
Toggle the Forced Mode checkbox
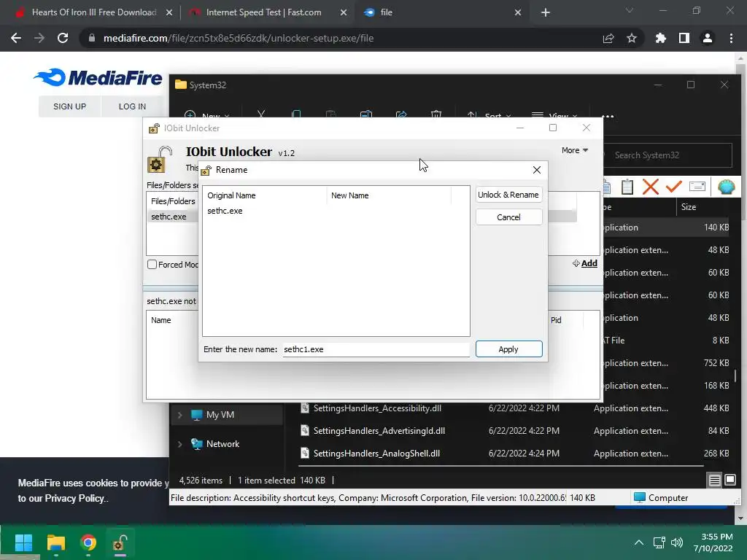click(x=152, y=264)
